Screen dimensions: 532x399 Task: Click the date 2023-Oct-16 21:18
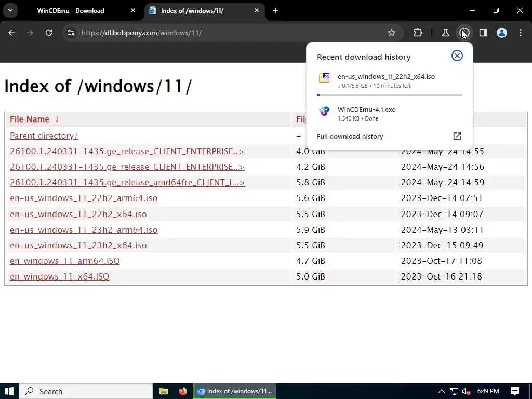pyautogui.click(x=442, y=276)
